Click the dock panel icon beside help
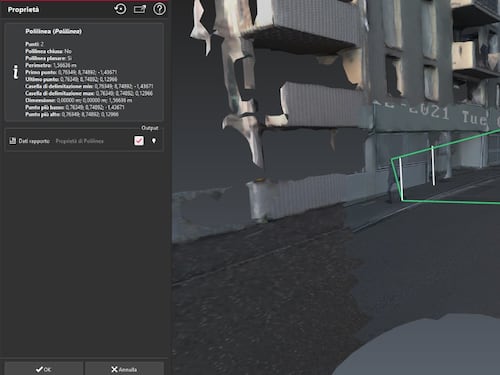This screenshot has height=375, width=500. click(x=140, y=9)
